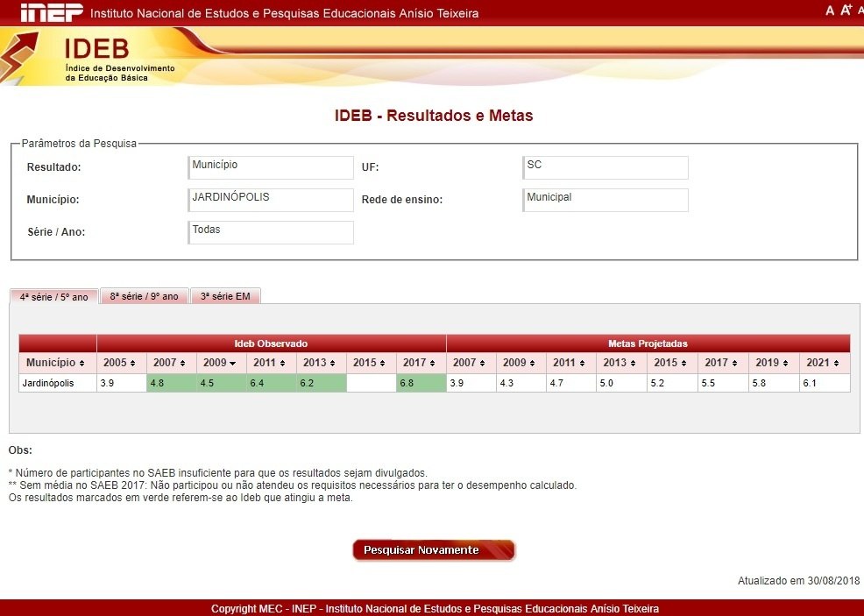Sort by 2019 Metas Projetadas column

[774, 363]
